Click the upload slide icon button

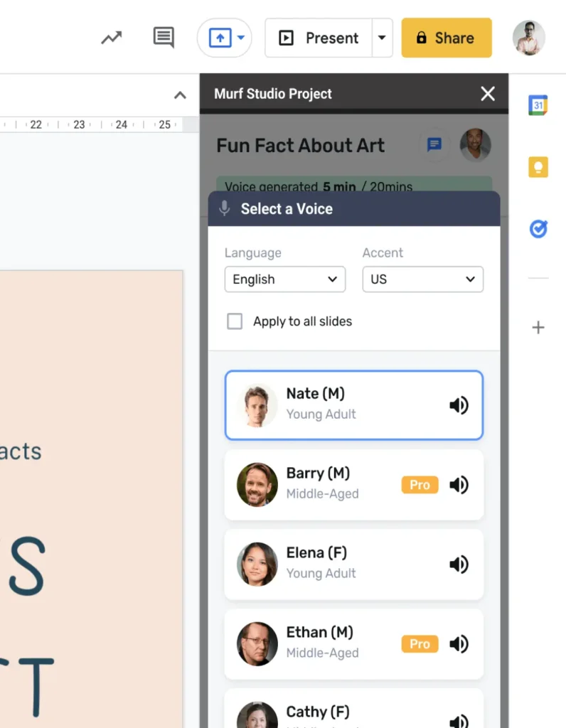pos(220,38)
